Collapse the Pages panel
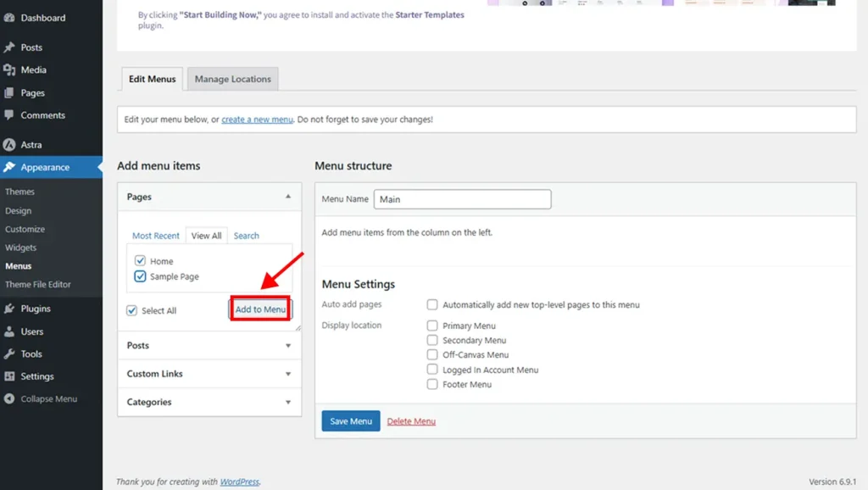The width and height of the screenshot is (868, 490). click(289, 196)
